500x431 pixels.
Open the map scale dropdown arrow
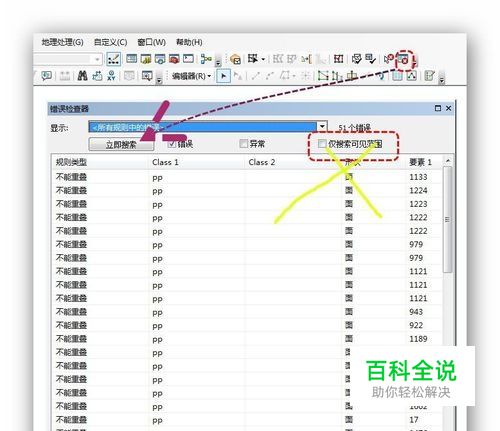coord(97,60)
